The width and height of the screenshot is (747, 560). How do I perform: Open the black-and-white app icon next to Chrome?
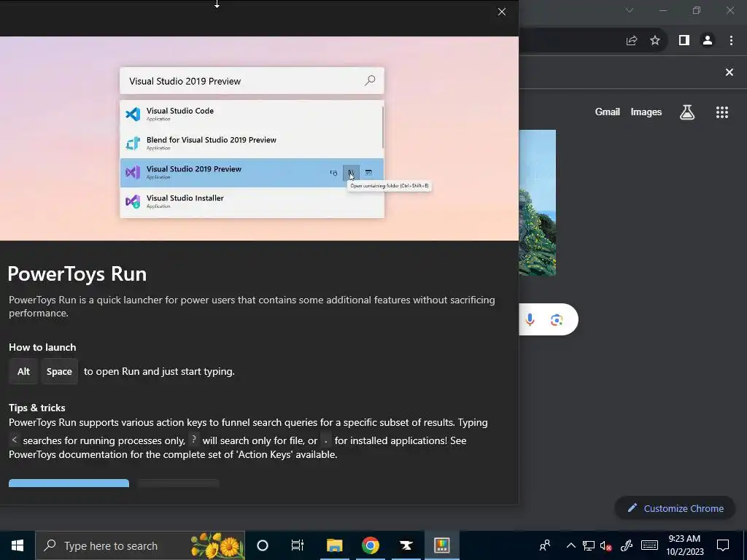(406, 545)
